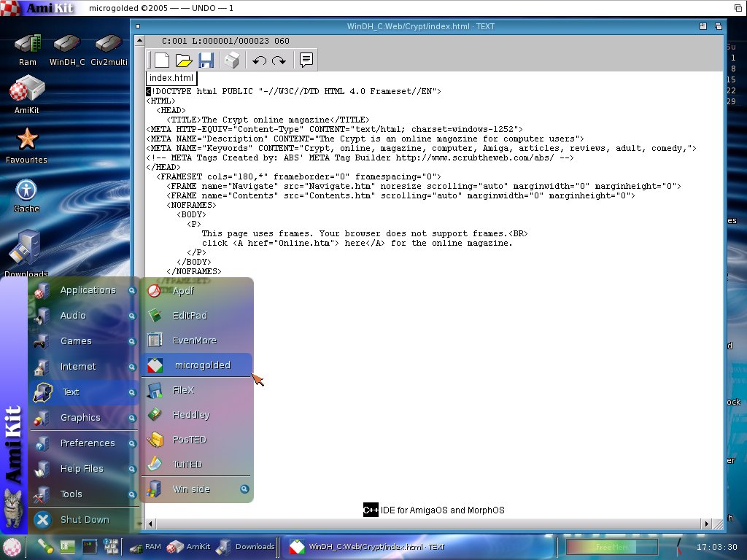
Task: Click the DOCTYPE line in the editor
Action: 293,91
